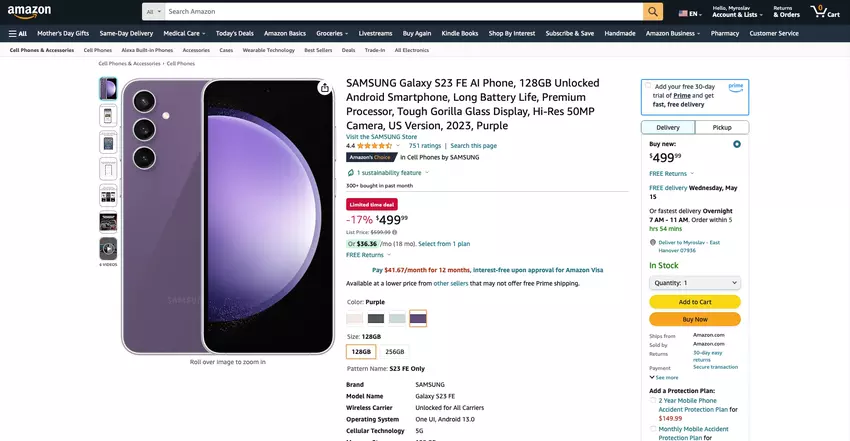This screenshot has width=850, height=441.
Task: Expand the search category All dropdown
Action: 153,12
